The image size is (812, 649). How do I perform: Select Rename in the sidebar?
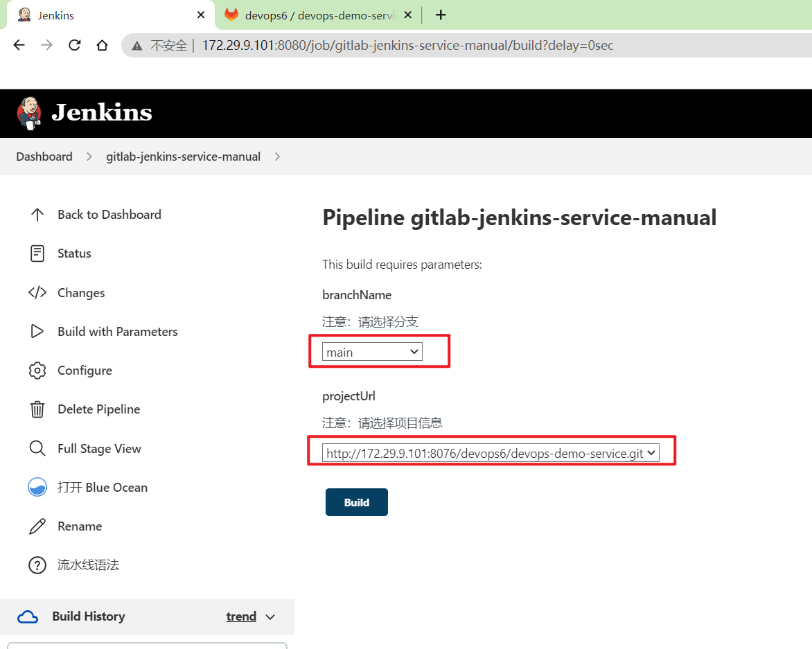point(80,526)
